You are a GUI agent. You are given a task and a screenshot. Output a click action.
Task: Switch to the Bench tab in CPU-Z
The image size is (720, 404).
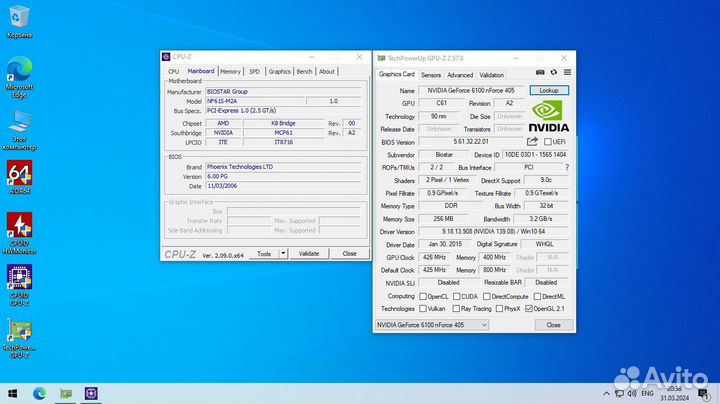[304, 72]
